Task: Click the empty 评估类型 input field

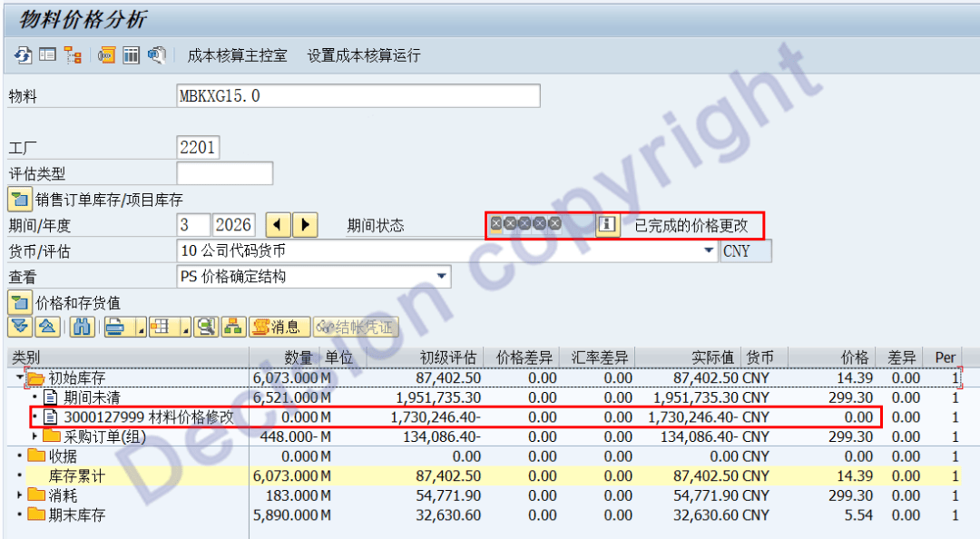Action: [224, 173]
